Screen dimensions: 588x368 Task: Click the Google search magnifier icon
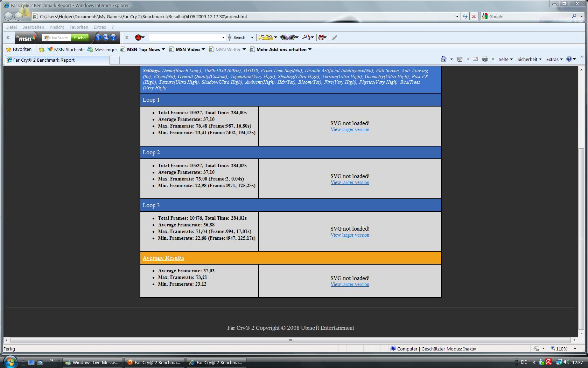click(574, 16)
